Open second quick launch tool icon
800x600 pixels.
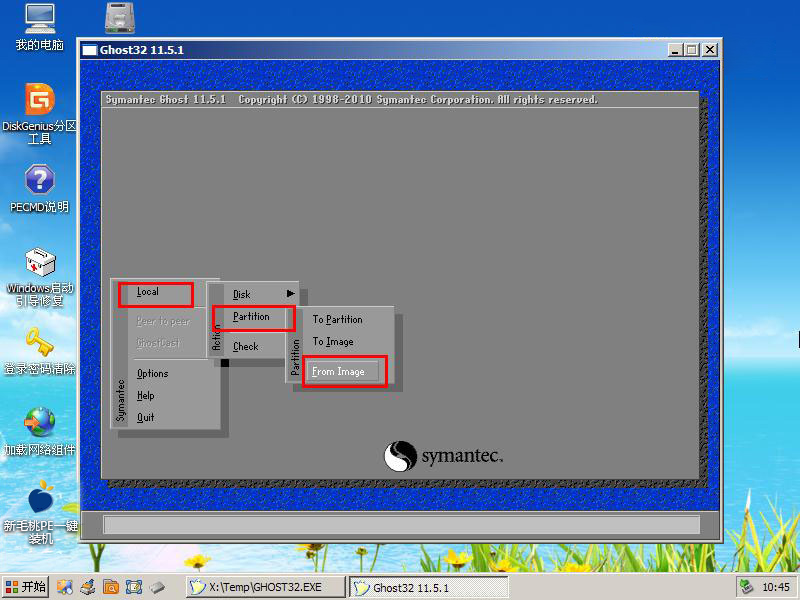88,587
